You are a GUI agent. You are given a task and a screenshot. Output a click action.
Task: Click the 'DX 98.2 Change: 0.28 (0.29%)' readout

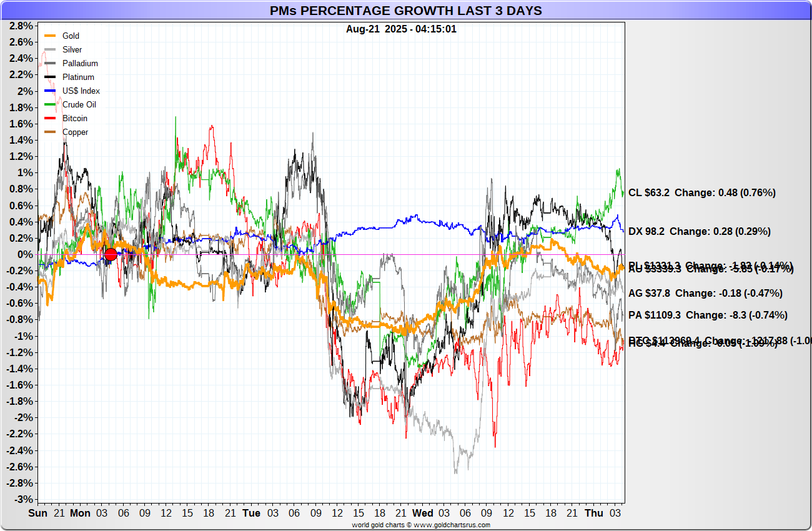click(700, 232)
